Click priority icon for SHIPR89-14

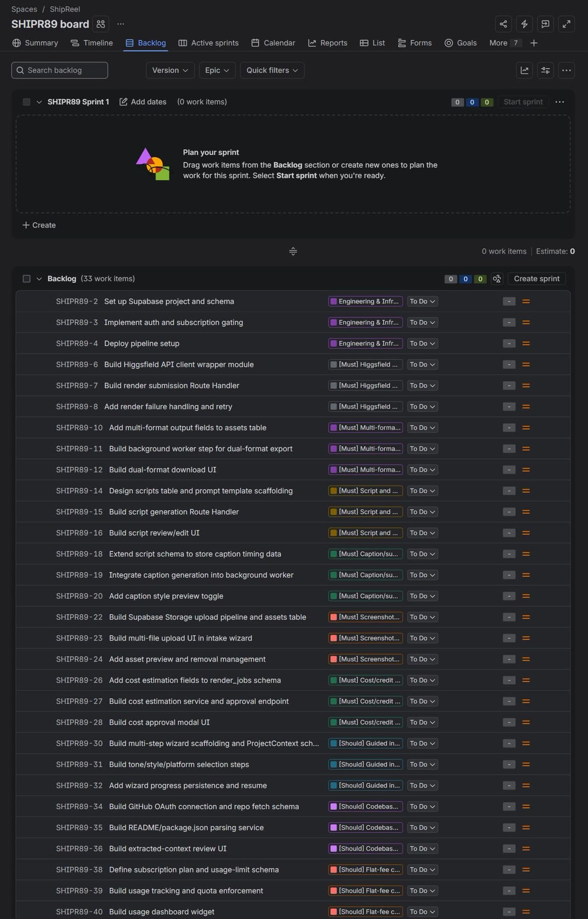click(526, 491)
